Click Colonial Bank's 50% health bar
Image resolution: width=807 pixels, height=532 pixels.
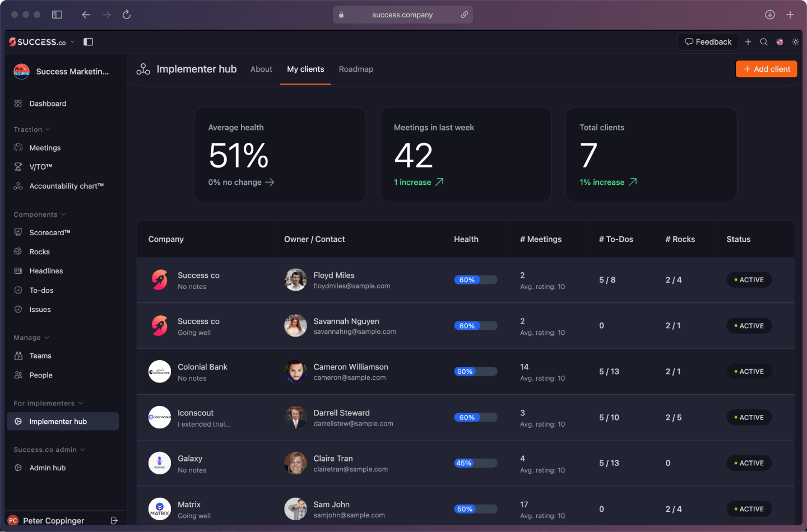point(475,371)
